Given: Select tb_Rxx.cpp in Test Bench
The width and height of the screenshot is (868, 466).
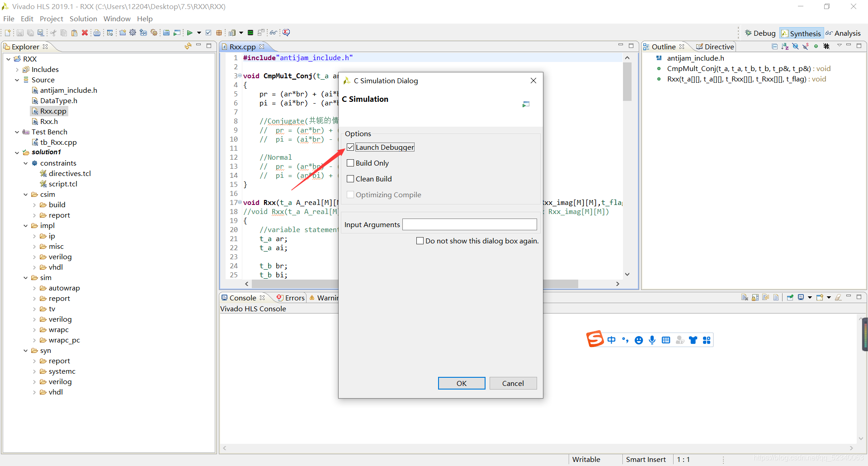Looking at the screenshot, I should [x=54, y=143].
